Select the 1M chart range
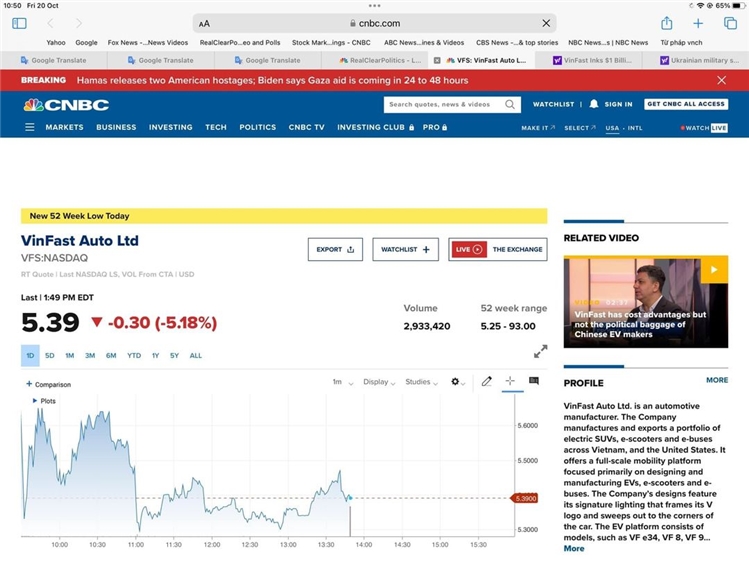Viewport: 749px width, 561px height. tap(70, 356)
